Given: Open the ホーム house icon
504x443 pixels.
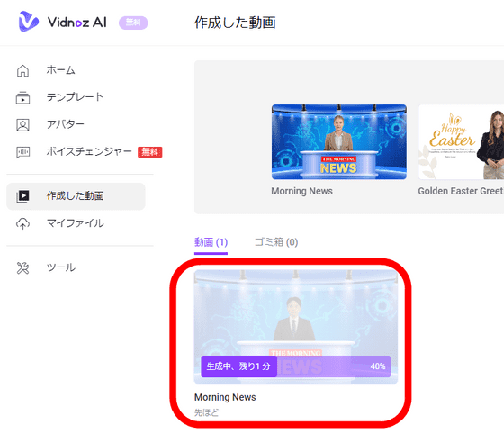Looking at the screenshot, I should (x=22, y=71).
